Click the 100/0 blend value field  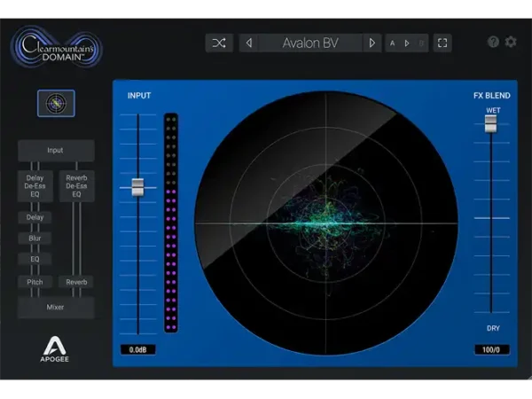point(491,350)
